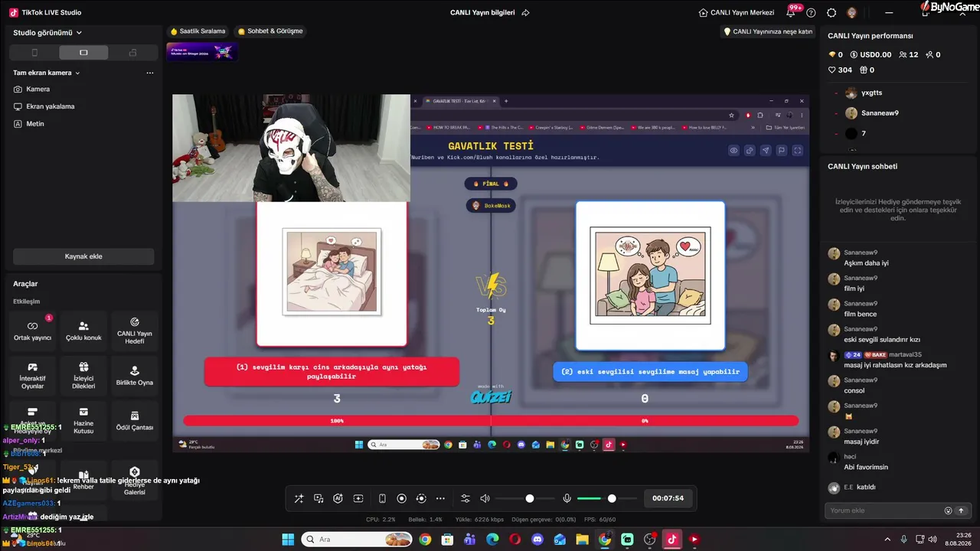The height and width of the screenshot is (551, 980).
Task: Switch to dual screen layout
Action: 132,53
